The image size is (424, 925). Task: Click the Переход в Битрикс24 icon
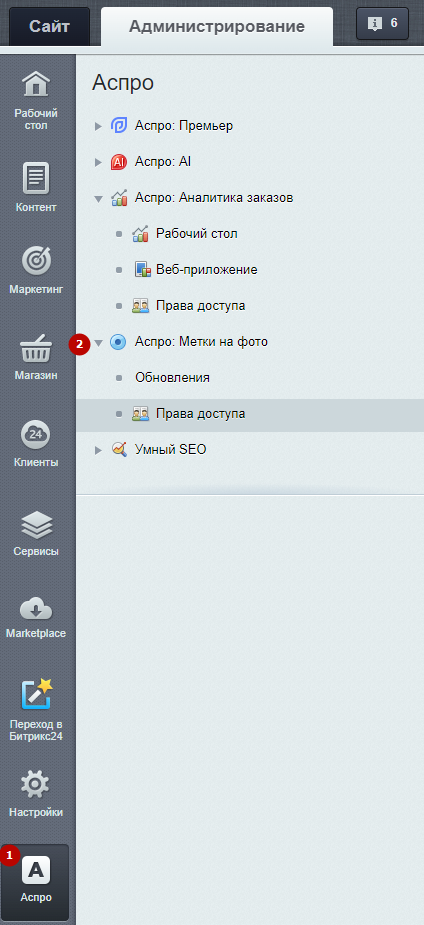[36, 694]
